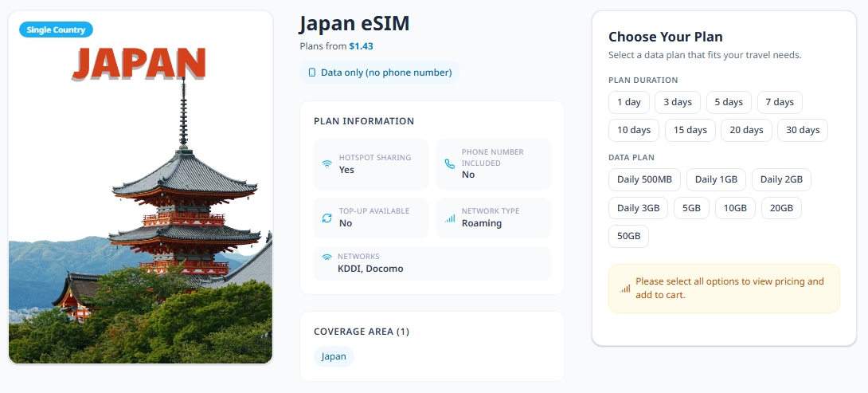868x393 pixels.
Task: Click the Plan Information heading
Action: click(x=364, y=121)
